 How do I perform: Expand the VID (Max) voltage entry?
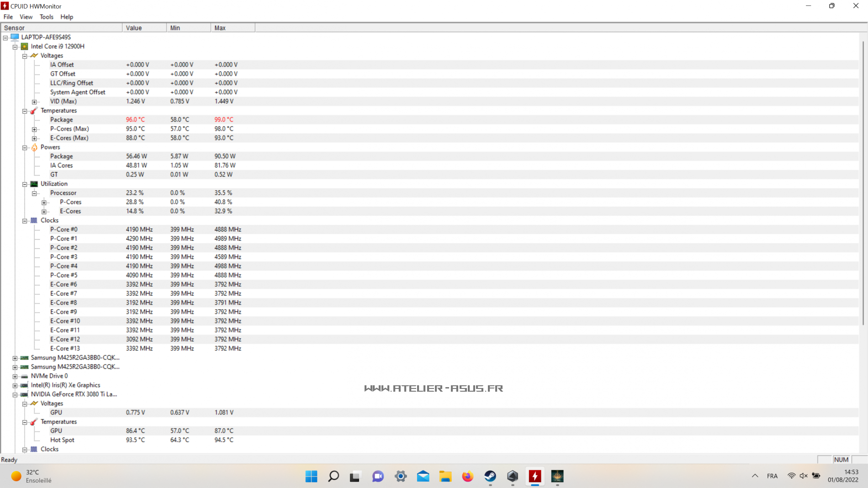point(34,102)
